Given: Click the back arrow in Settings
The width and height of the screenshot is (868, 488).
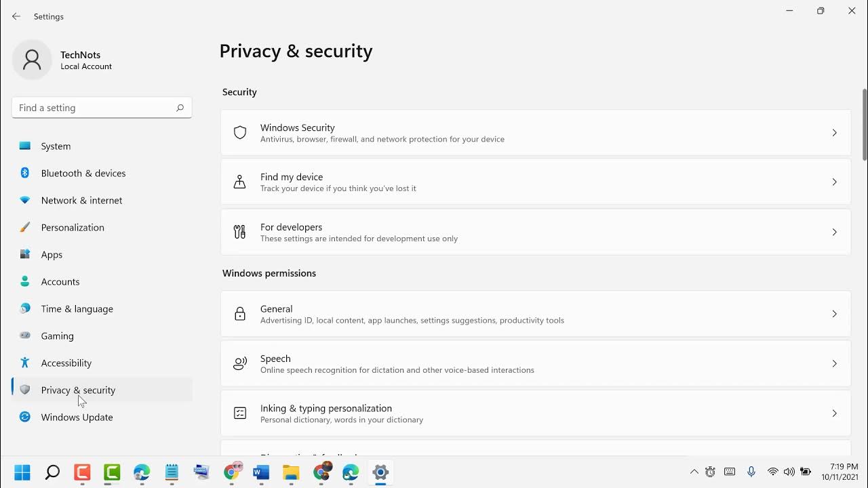Looking at the screenshot, I should pyautogui.click(x=16, y=16).
